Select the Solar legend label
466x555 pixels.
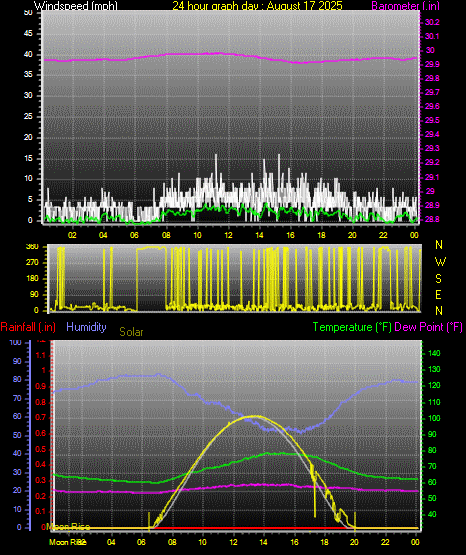click(131, 332)
